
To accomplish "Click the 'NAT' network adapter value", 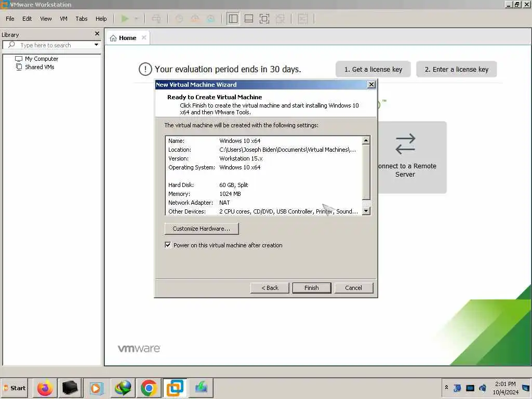I will (224, 203).
